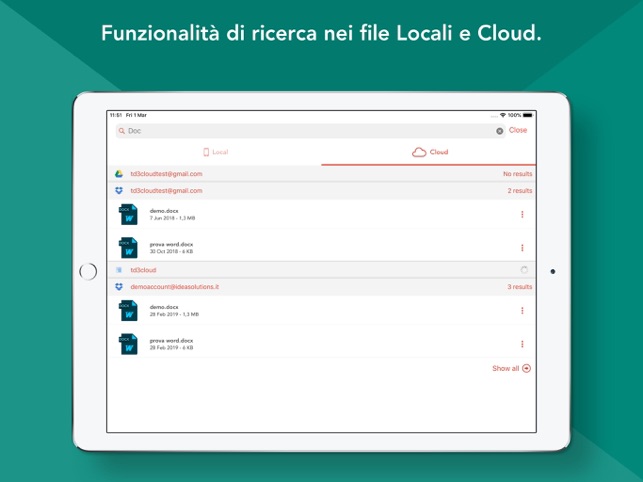Switch to the Cloud tab
This screenshot has height=482, width=643.
[x=429, y=152]
